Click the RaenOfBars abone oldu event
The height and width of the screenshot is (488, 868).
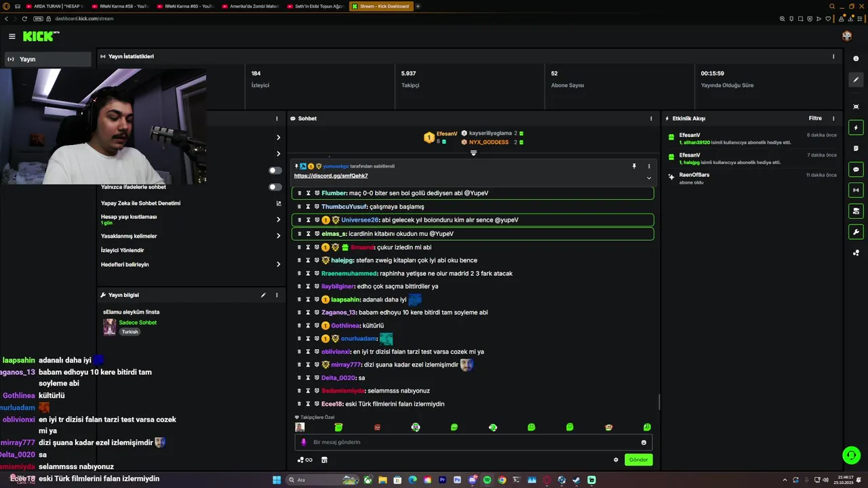752,178
